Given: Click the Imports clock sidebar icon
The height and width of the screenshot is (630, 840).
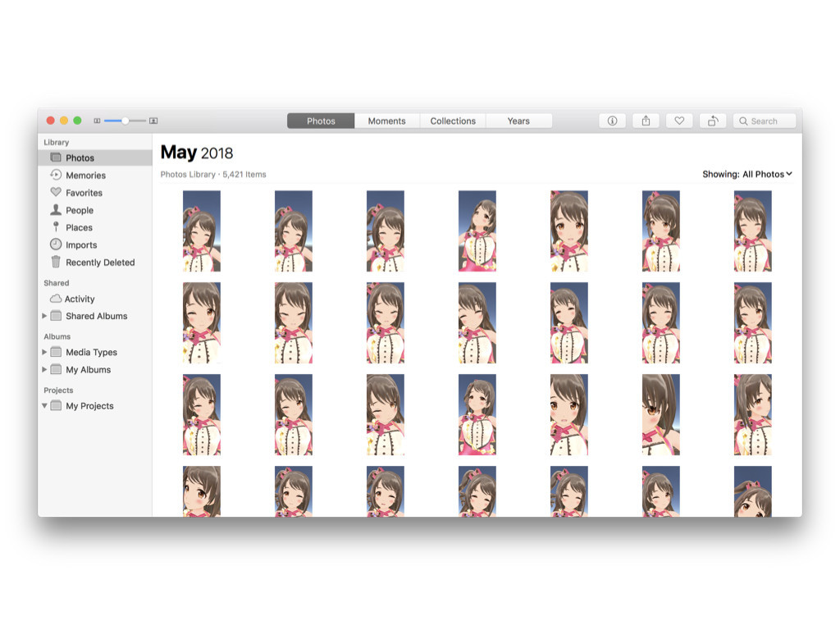Looking at the screenshot, I should (56, 244).
